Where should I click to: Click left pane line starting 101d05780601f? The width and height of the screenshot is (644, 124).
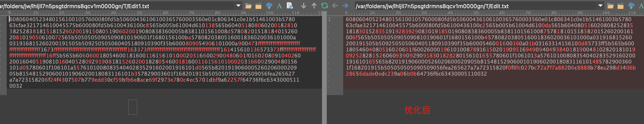(x=153, y=68)
